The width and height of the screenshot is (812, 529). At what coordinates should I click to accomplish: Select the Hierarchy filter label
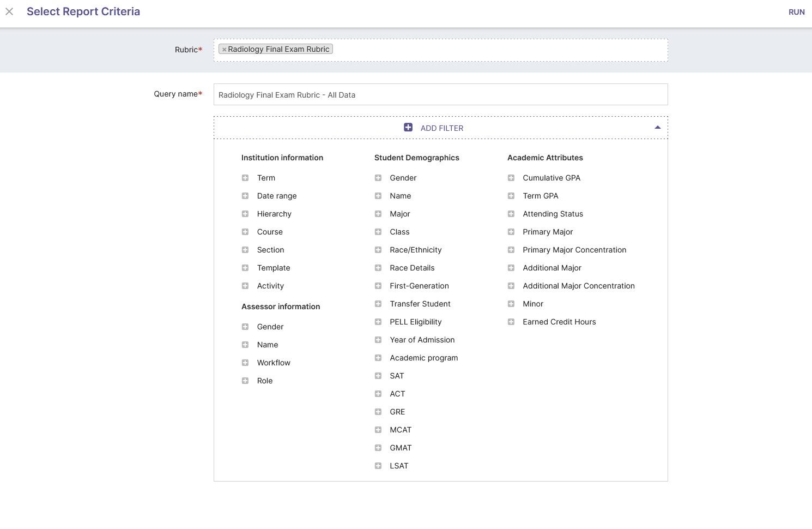tap(274, 214)
